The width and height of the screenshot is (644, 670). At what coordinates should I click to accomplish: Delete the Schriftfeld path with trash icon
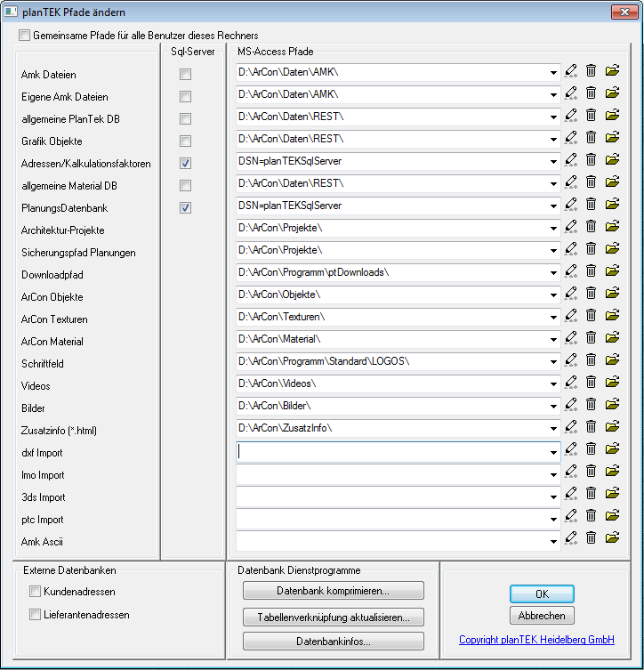tap(592, 360)
